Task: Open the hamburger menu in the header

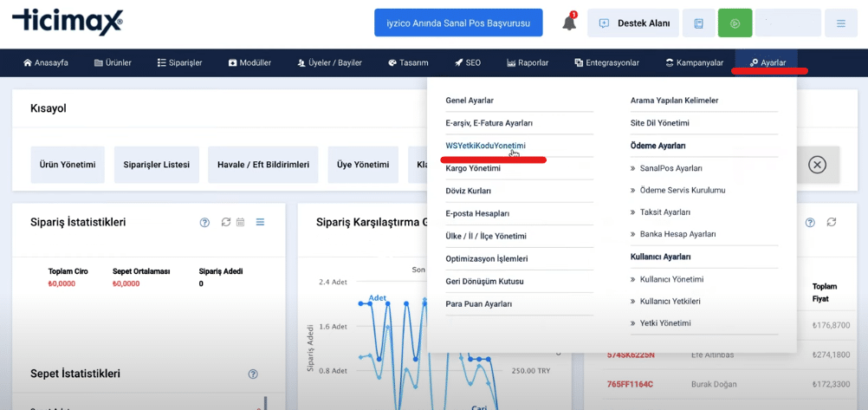Action: click(x=840, y=23)
